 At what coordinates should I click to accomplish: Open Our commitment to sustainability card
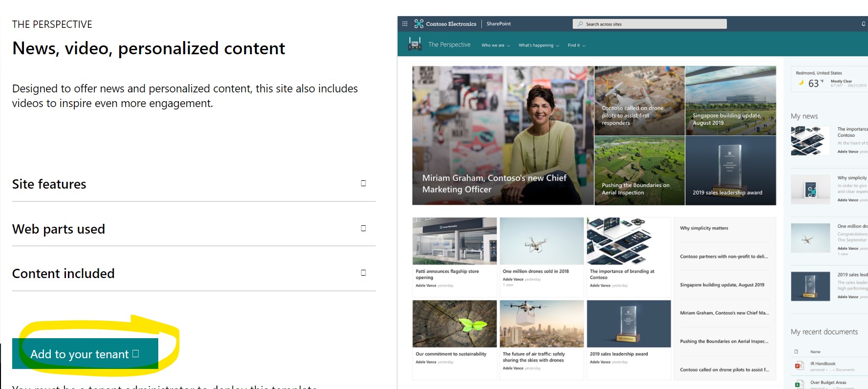(455, 340)
